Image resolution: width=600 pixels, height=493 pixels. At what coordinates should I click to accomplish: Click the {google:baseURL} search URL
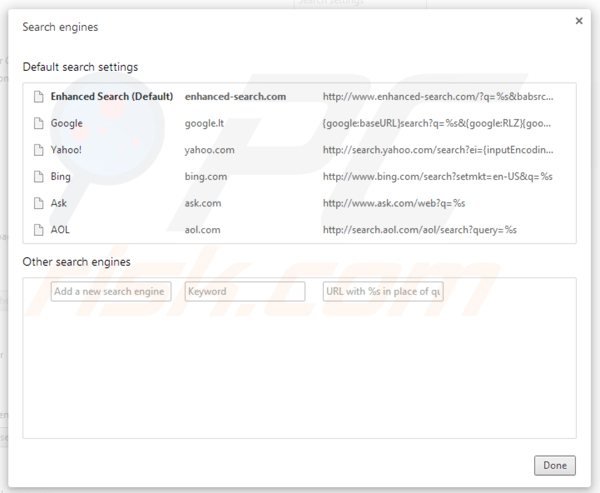437,123
